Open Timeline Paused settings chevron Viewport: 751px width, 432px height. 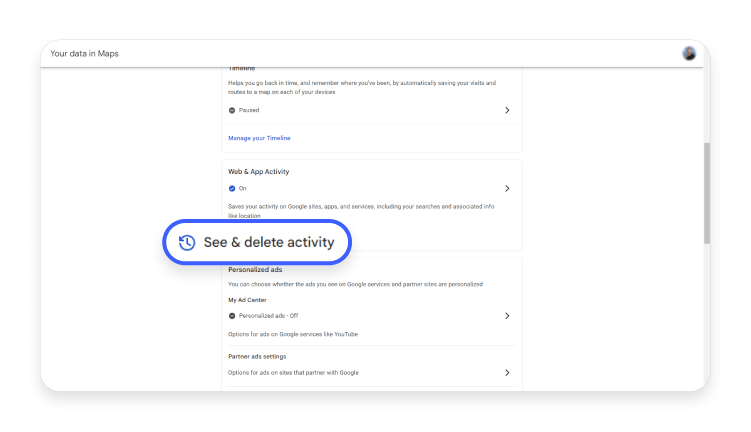(507, 110)
